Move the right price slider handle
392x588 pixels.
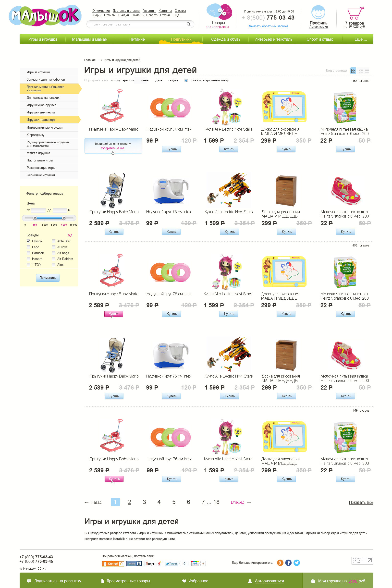tap(64, 218)
